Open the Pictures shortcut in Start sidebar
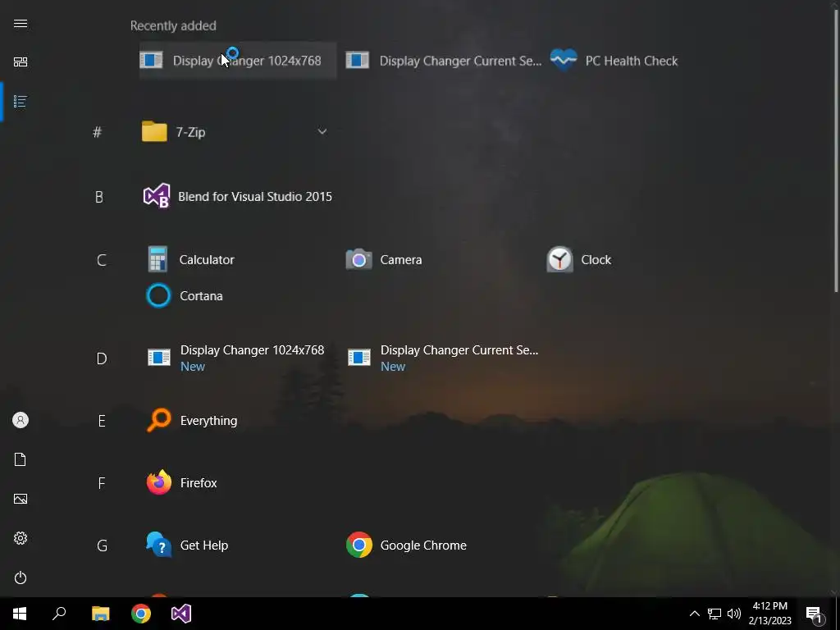The image size is (840, 630). pos(21,499)
